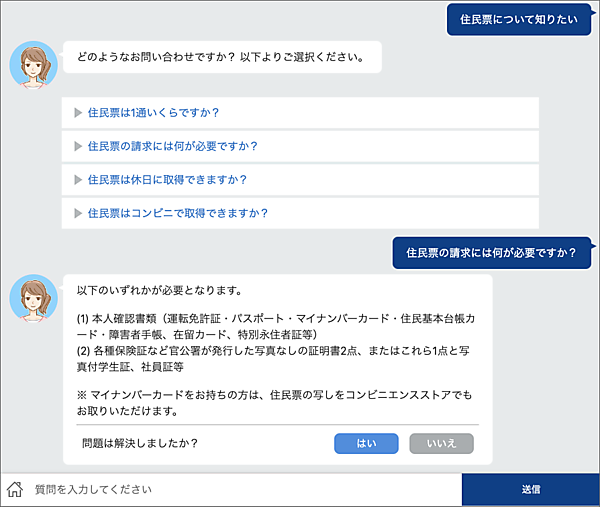Click the arrow before 住民票はコンビニで取得できますか？
This screenshot has height=507, width=600.
(x=77, y=213)
